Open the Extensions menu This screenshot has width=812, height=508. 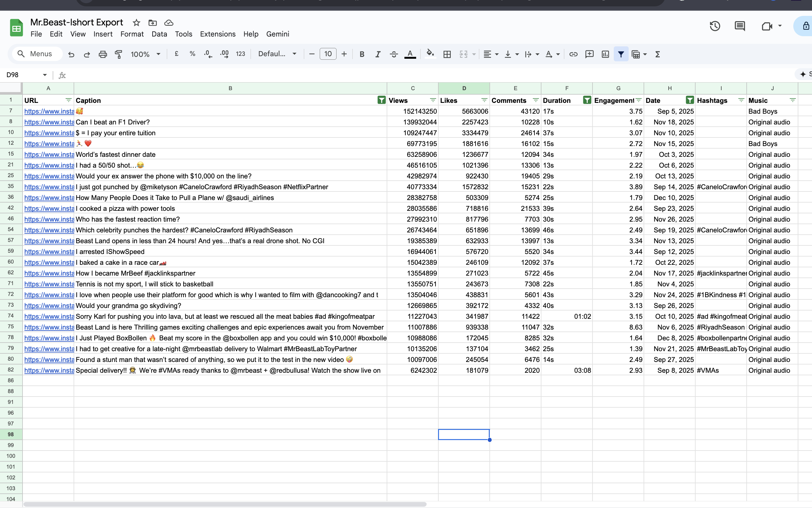pyautogui.click(x=218, y=34)
